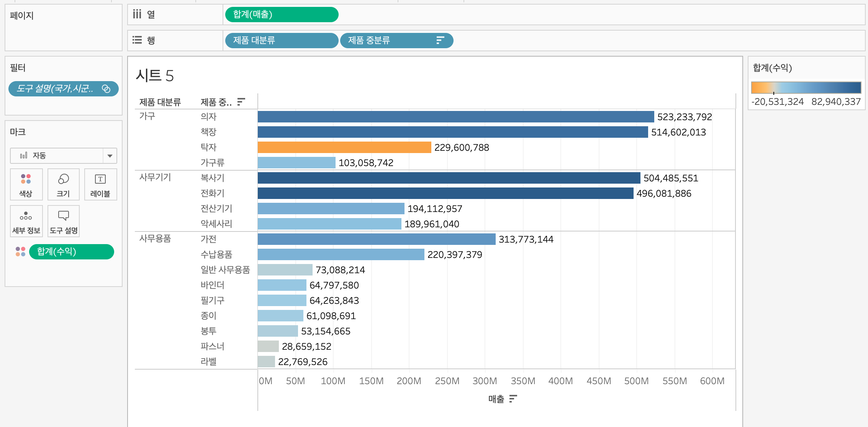868x427 pixels.
Task: Click the dropdown arrow of mark type selector
Action: 110,156
